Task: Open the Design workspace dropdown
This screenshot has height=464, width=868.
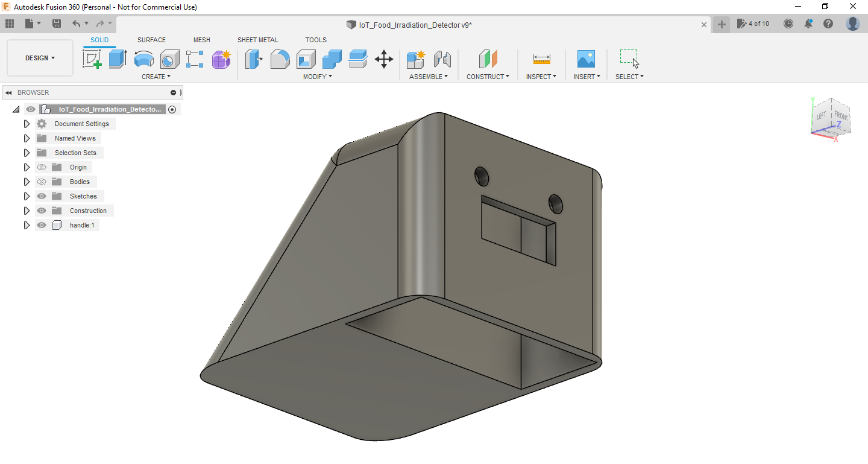Action: pos(40,58)
